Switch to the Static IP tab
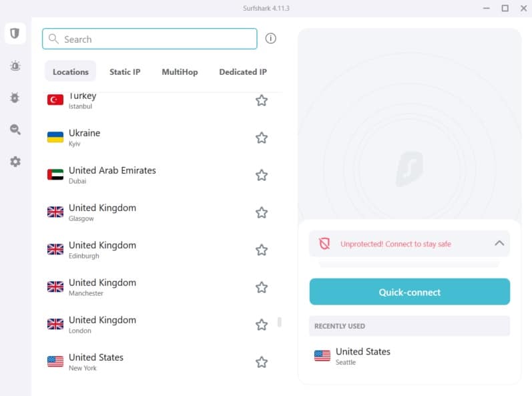Screen dimensions: 532x396 tap(125, 72)
